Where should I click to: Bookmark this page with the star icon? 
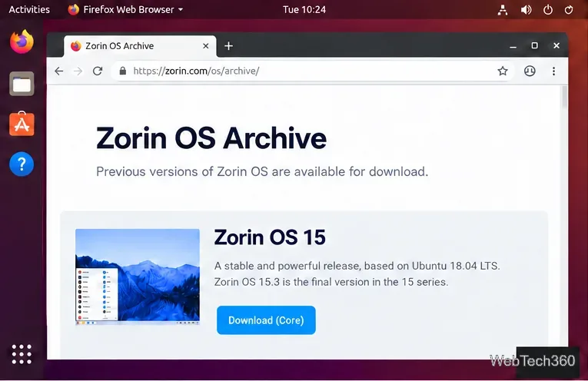(x=503, y=71)
